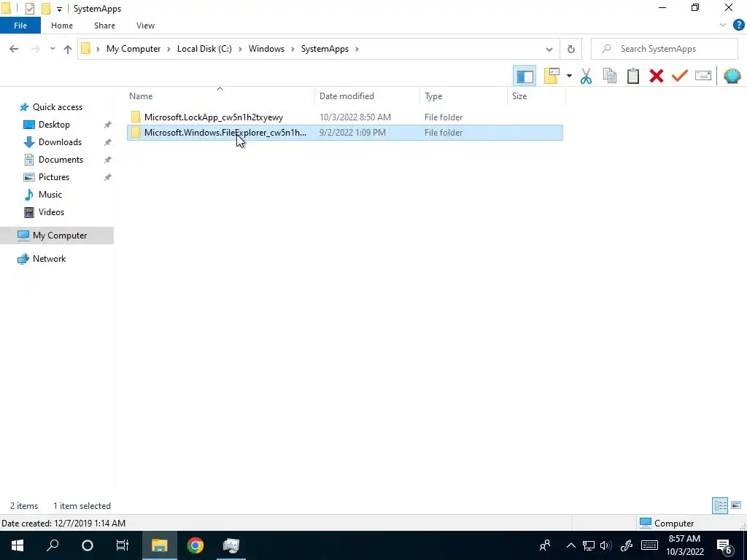Expand the ribbon with the chevron
The image size is (747, 560).
click(723, 26)
